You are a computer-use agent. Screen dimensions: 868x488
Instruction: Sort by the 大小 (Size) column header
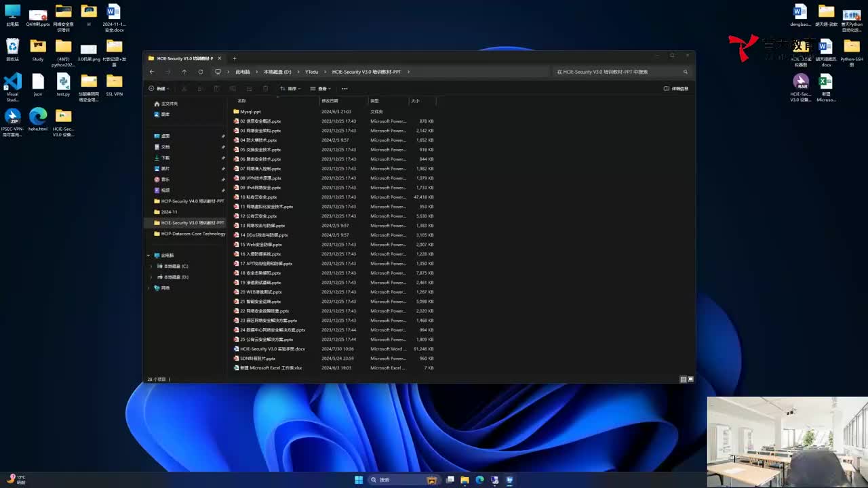pos(415,101)
